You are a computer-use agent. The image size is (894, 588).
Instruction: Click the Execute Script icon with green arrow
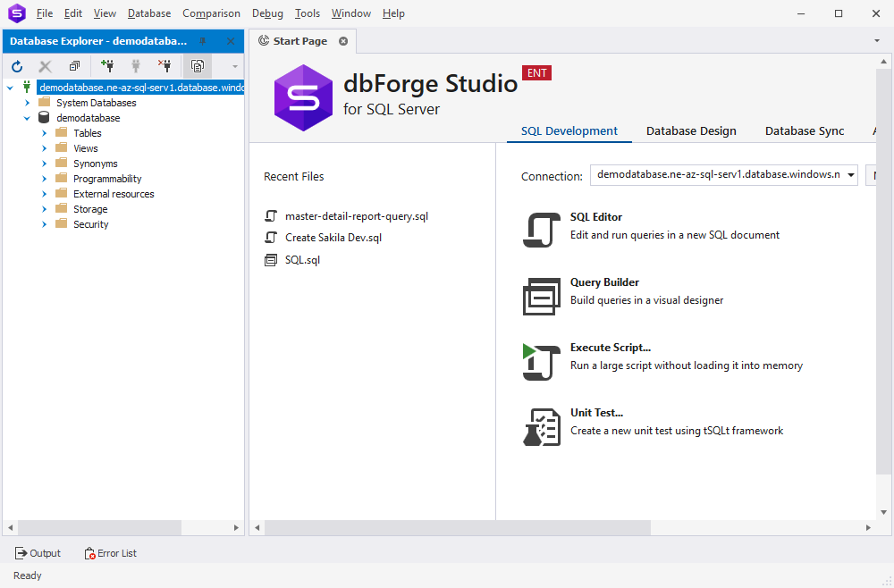pyautogui.click(x=541, y=362)
